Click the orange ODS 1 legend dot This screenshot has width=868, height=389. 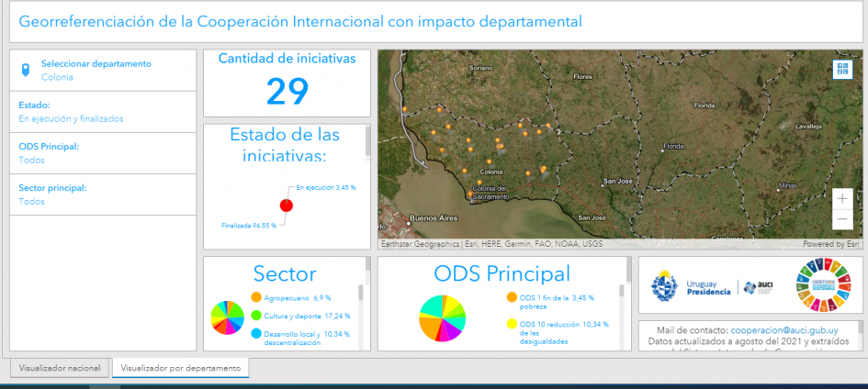click(512, 297)
